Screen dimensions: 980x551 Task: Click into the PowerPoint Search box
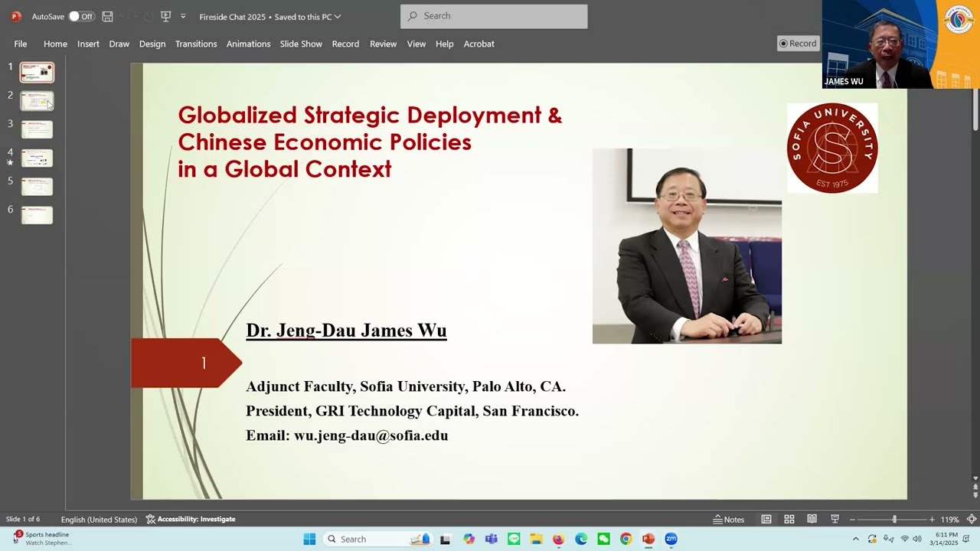(494, 16)
